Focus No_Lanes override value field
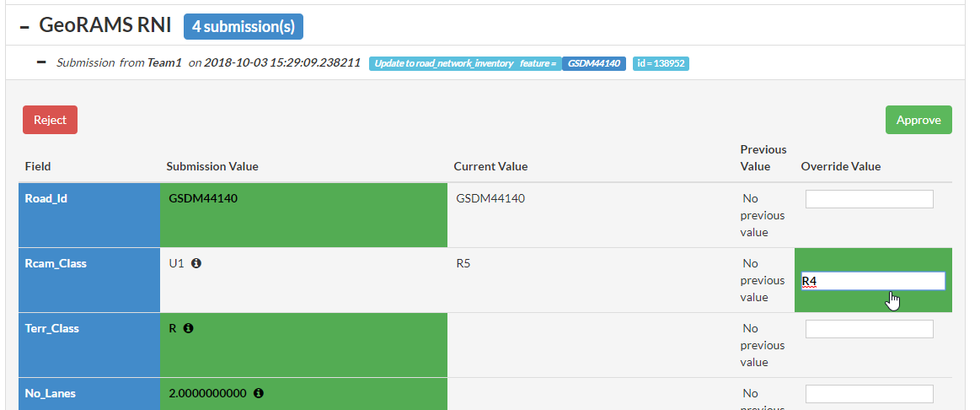This screenshot has height=410, width=980. click(x=869, y=394)
